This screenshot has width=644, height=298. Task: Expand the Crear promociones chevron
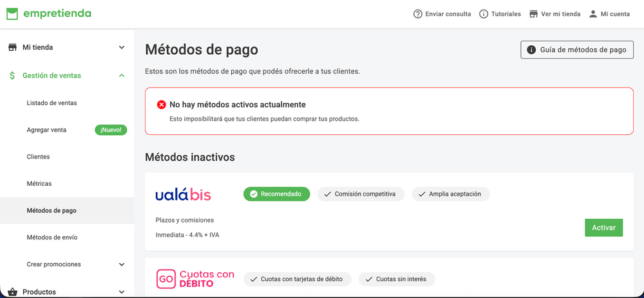point(122,264)
